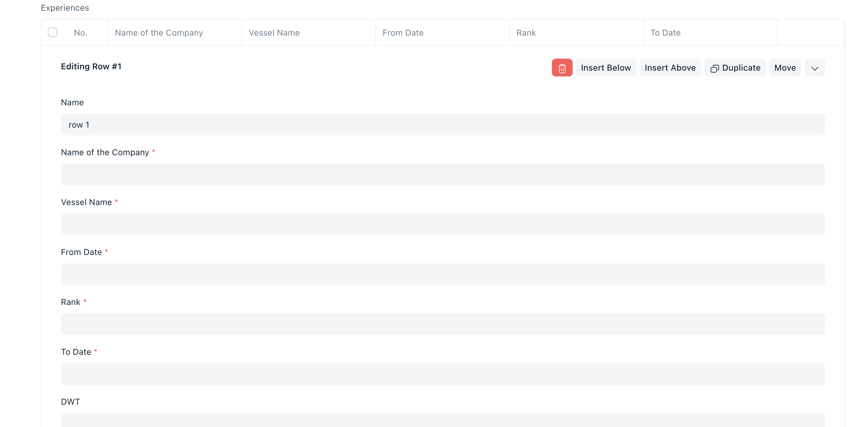Open the To Date input field
868x427 pixels.
[442, 374]
